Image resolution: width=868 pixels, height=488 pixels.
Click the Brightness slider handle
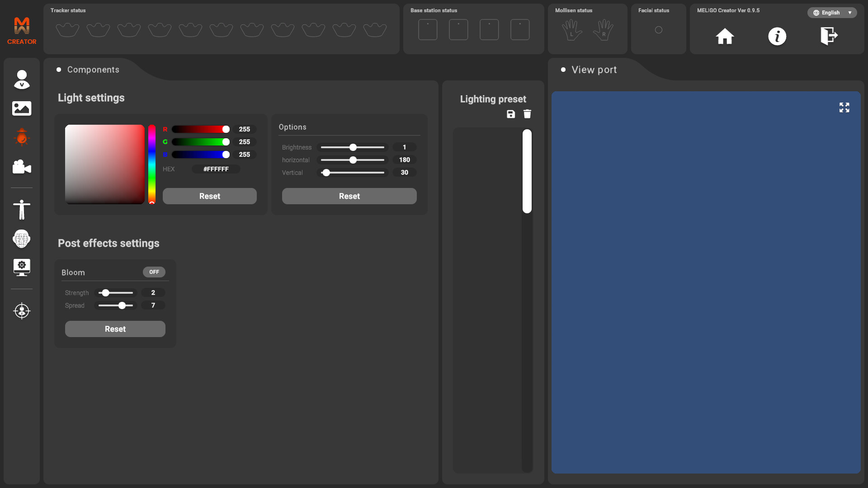click(x=353, y=147)
